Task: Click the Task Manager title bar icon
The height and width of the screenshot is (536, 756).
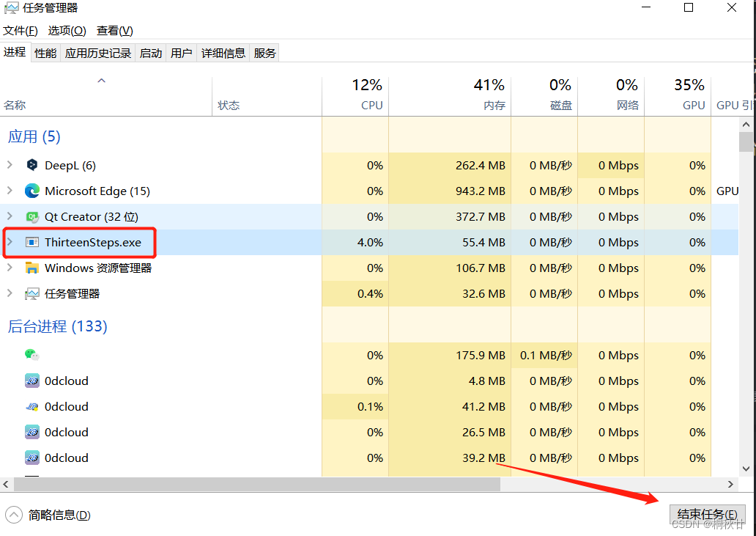Action: (12, 8)
